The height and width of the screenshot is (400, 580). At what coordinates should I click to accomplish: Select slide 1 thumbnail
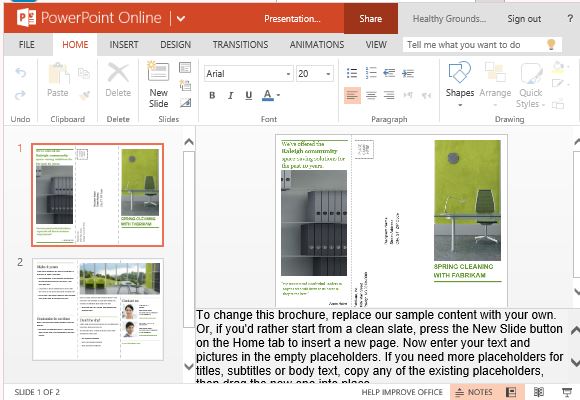pyautogui.click(x=98, y=195)
